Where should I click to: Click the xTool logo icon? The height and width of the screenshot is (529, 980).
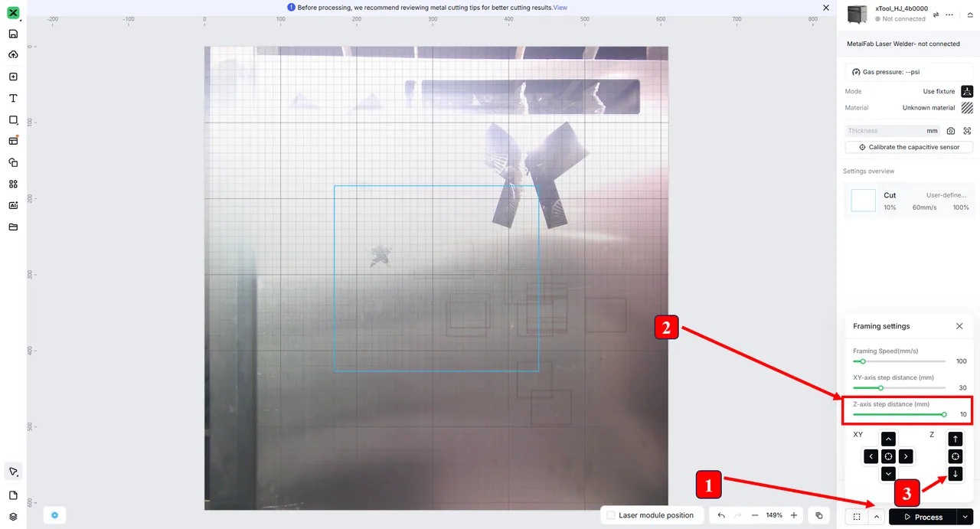[13, 12]
